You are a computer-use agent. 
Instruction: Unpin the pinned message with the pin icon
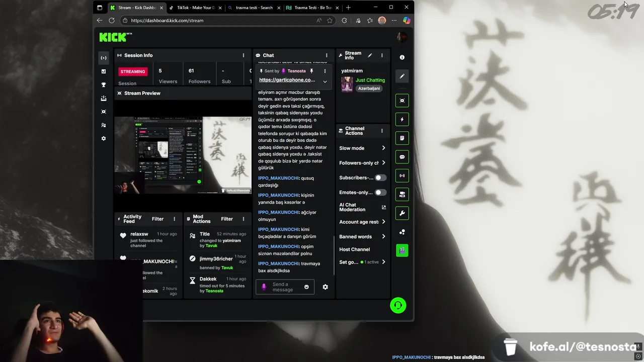[x=311, y=71]
